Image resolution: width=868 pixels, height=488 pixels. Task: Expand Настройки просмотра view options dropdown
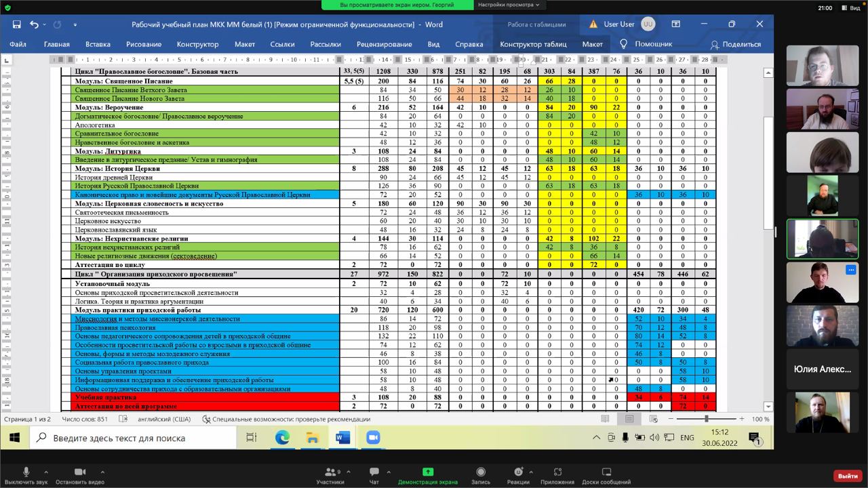pyautogui.click(x=509, y=5)
